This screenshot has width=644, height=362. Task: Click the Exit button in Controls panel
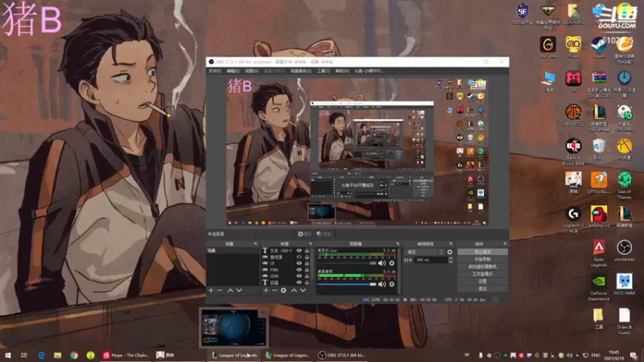click(482, 289)
